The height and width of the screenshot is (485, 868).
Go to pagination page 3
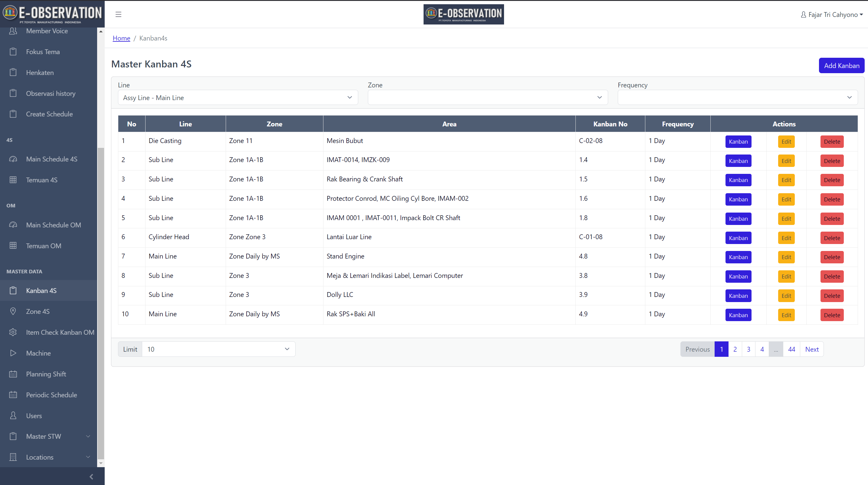pyautogui.click(x=748, y=349)
